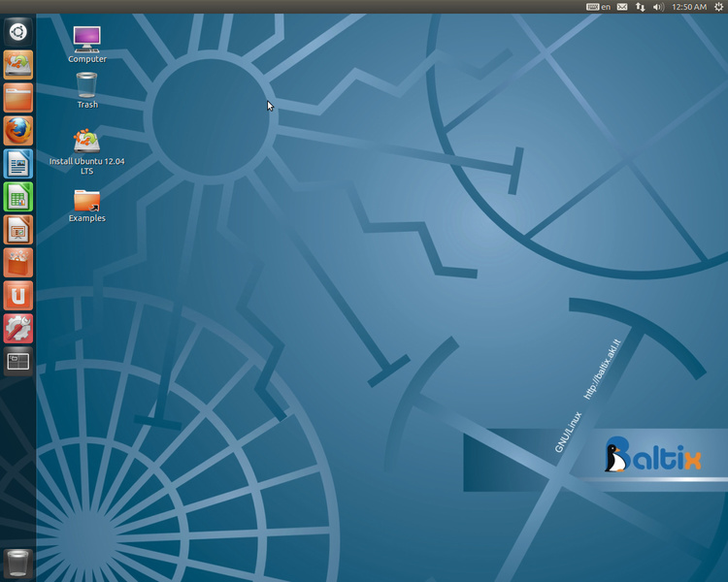Select Install Ubuntu 12.04 LTS desktop icon
Image resolution: width=728 pixels, height=582 pixels.
[x=86, y=152]
